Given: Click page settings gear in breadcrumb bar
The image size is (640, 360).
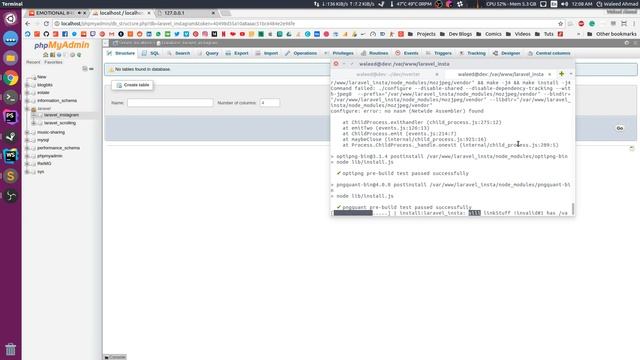Looking at the screenshot, I should 627,43.
